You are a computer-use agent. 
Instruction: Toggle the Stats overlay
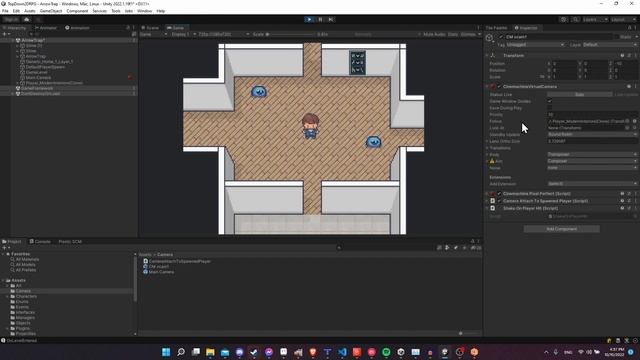[453, 34]
